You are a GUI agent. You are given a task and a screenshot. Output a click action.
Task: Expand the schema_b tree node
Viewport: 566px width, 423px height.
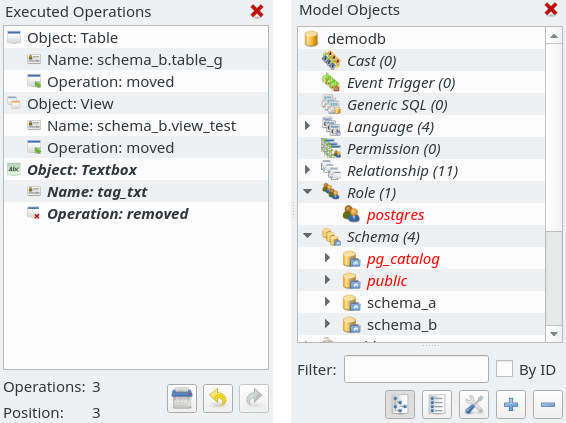(327, 324)
